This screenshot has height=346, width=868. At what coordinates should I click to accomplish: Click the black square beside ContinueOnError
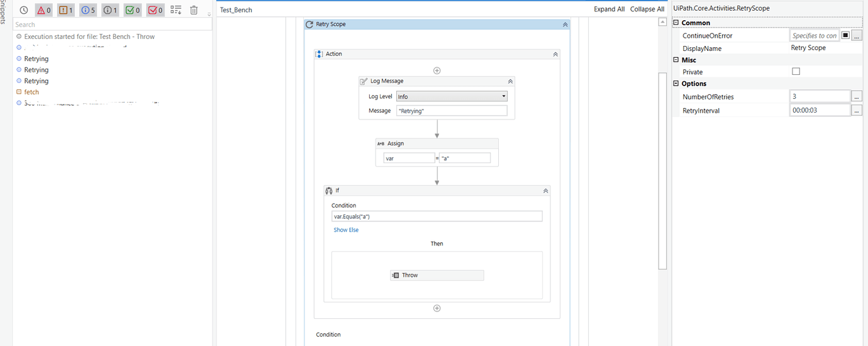(x=845, y=35)
